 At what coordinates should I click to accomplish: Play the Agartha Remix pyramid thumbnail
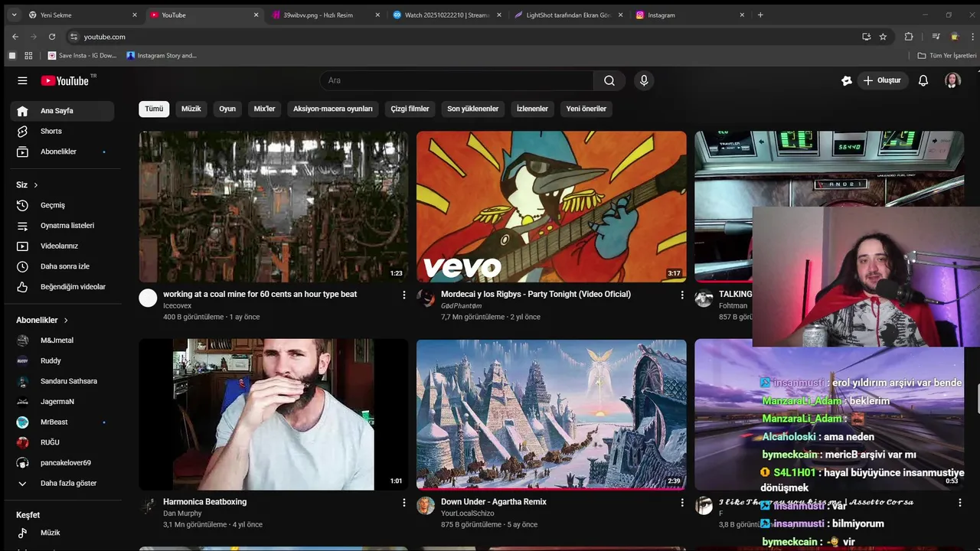click(x=551, y=414)
